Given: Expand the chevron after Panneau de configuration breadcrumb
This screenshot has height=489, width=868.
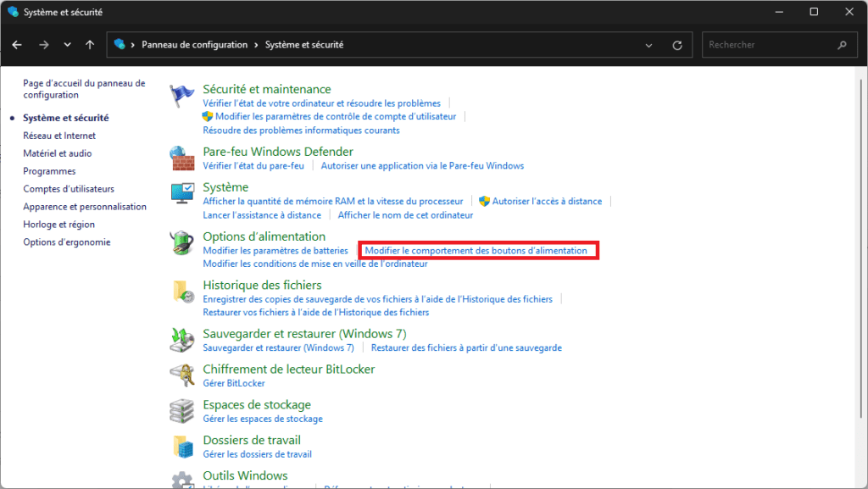Looking at the screenshot, I should (x=256, y=45).
